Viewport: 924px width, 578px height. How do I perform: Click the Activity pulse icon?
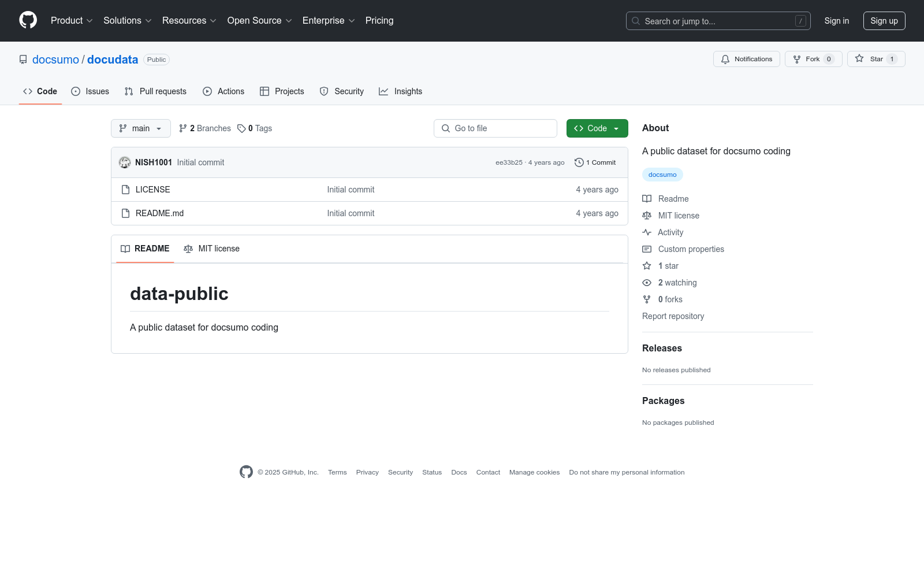pyautogui.click(x=647, y=232)
